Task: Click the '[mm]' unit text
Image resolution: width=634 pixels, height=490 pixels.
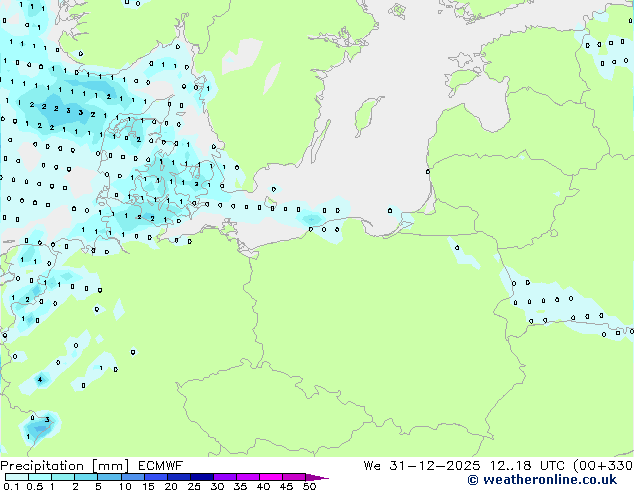Action: (111, 466)
